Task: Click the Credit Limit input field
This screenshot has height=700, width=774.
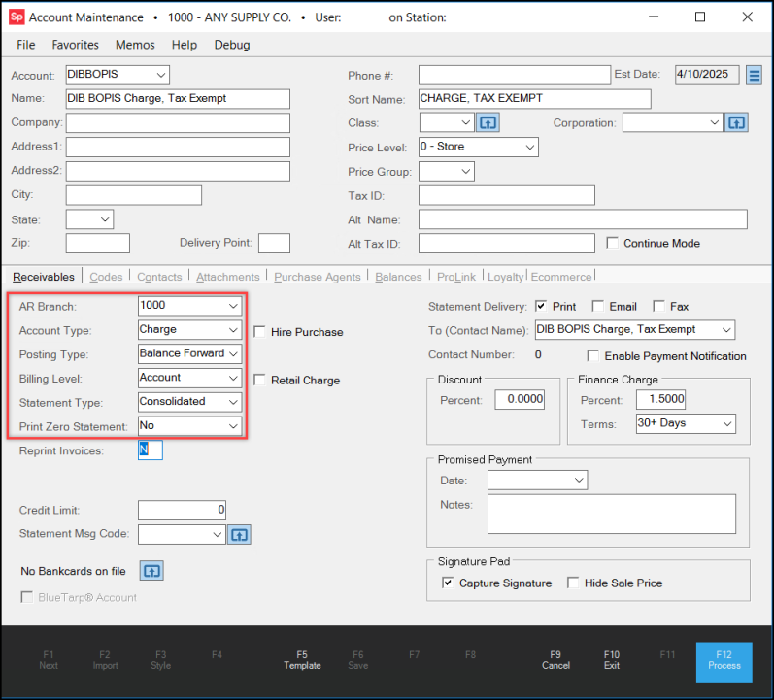Action: 183,510
